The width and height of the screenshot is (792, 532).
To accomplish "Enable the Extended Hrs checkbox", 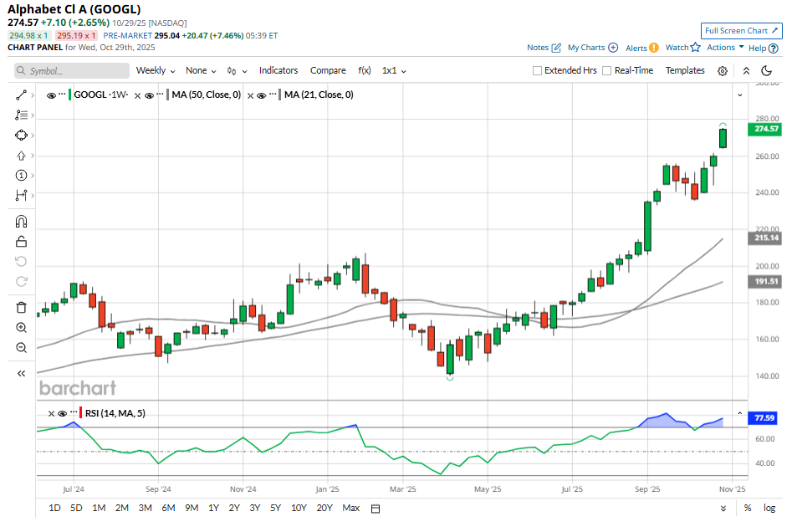I will [x=538, y=71].
